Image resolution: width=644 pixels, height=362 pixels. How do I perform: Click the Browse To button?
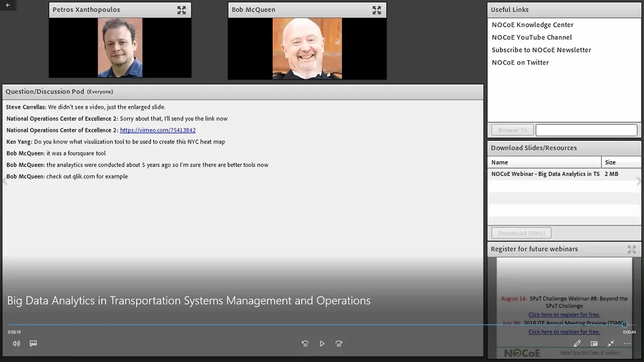click(512, 130)
